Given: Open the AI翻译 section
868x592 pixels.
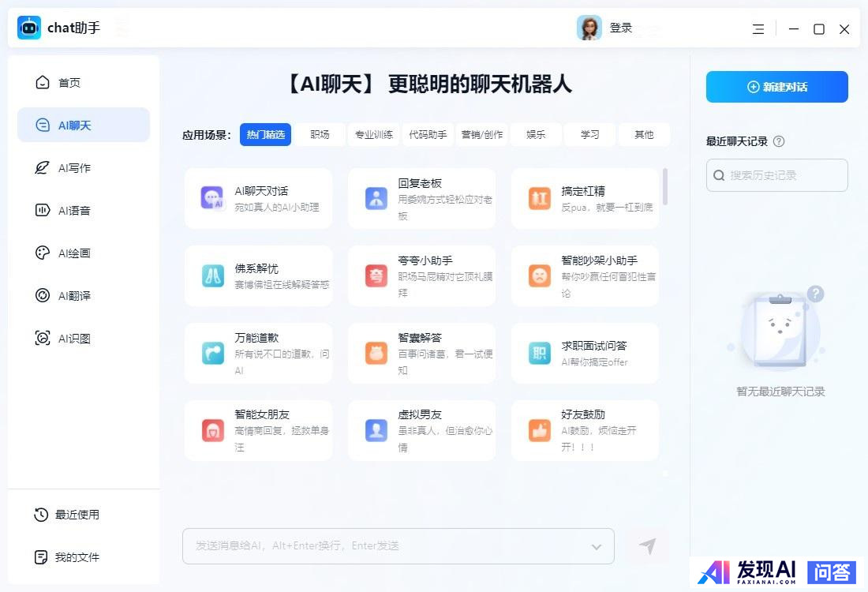Looking at the screenshot, I should coord(74,296).
